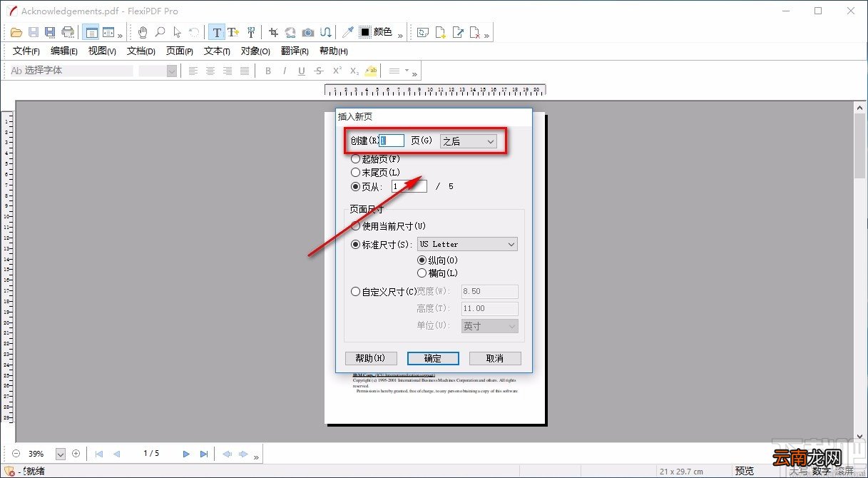
Task: Click the insert new page icon
Action: point(441,32)
